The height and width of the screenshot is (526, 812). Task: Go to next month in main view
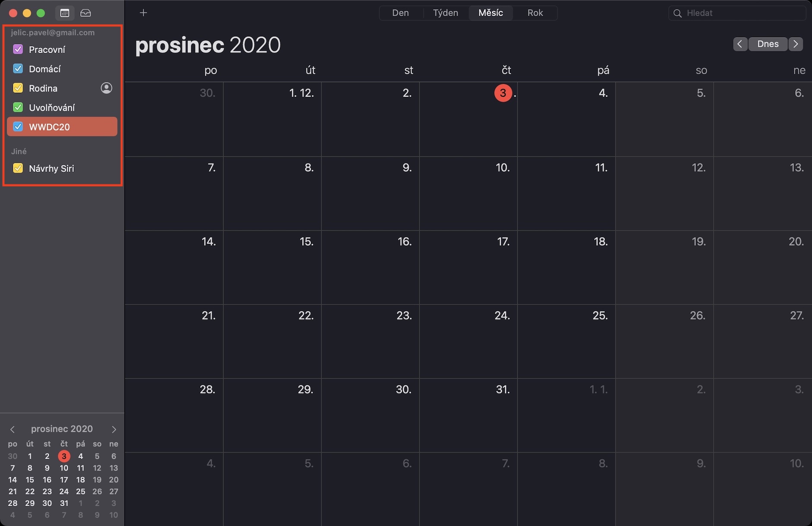[x=796, y=44]
